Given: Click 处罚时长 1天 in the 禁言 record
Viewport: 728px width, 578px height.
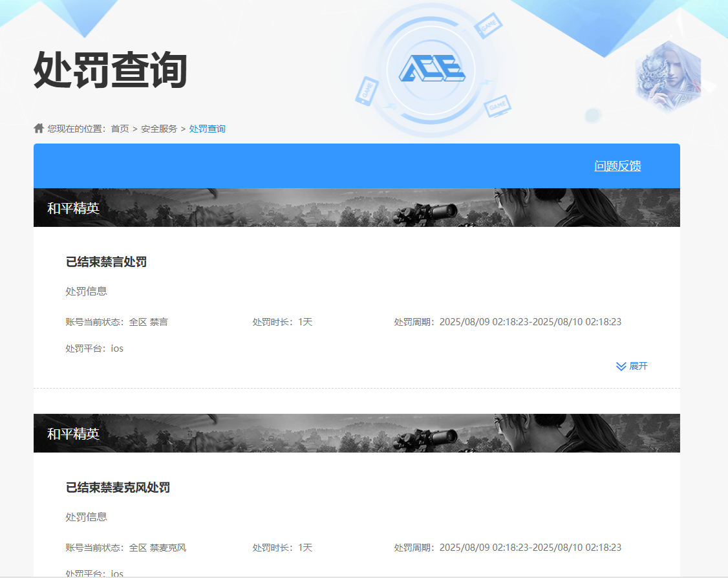Looking at the screenshot, I should [283, 322].
